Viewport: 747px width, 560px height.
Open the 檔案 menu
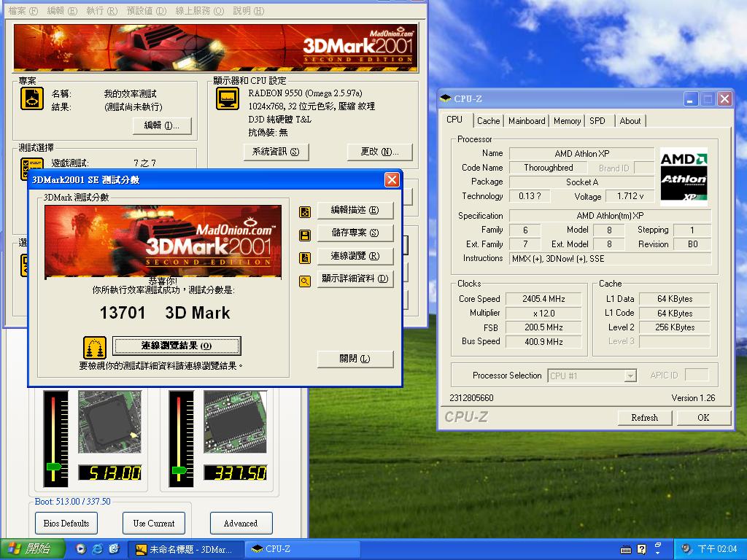coord(22,11)
